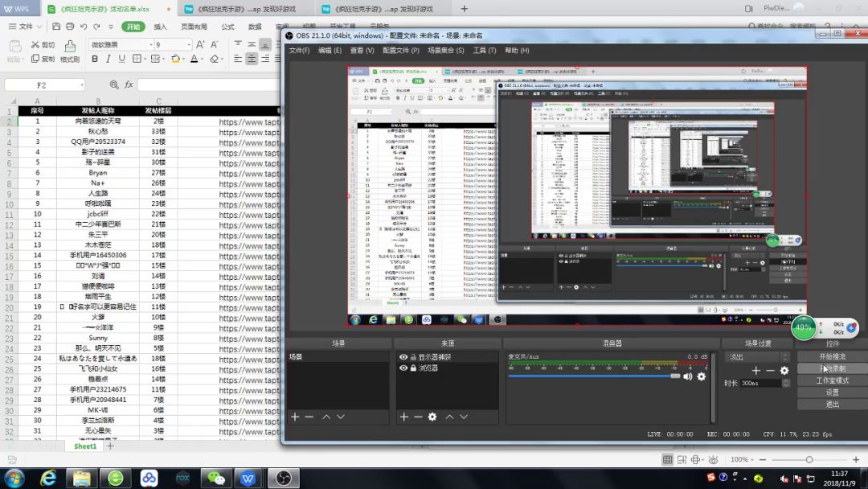
Task: Toggle the lock on 浏览器 source
Action: tap(413, 368)
